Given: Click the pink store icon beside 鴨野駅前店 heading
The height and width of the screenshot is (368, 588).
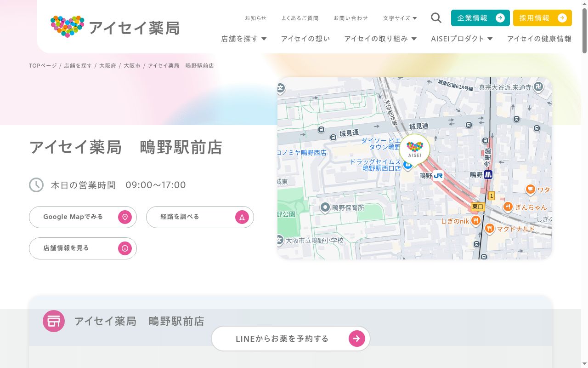Looking at the screenshot, I should tap(54, 321).
